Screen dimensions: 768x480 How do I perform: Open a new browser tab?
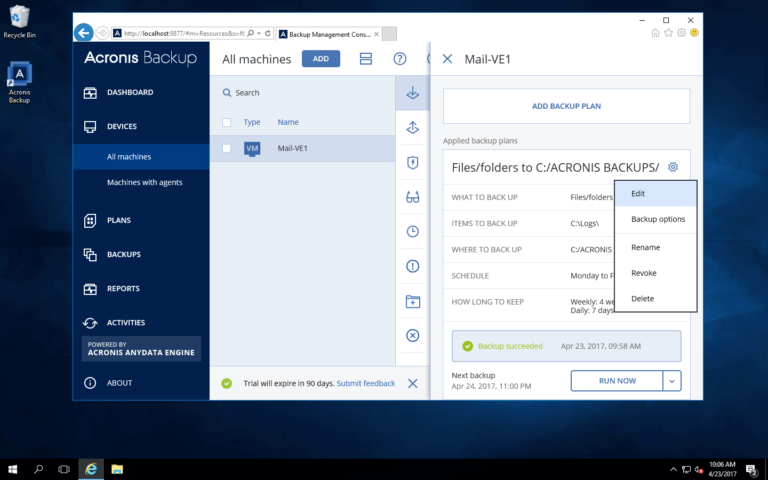click(389, 34)
